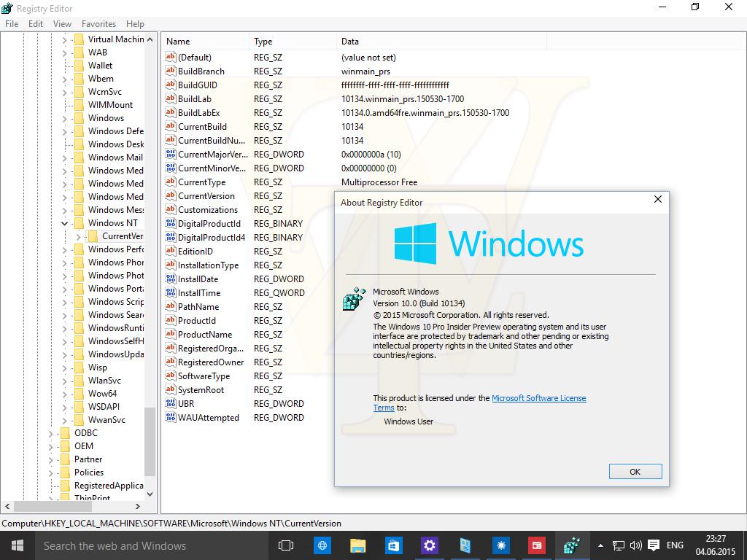747x560 pixels.
Task: Click the Data column header
Action: [x=441, y=42]
